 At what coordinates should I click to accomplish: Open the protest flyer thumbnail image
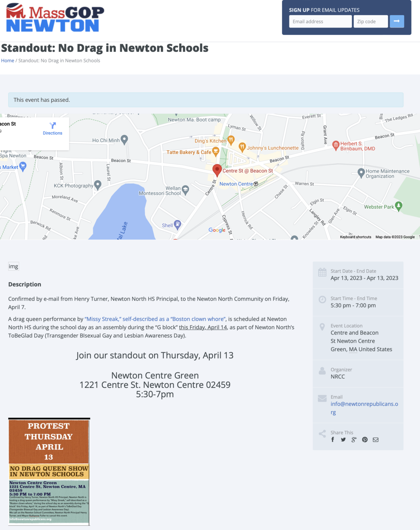(x=49, y=472)
